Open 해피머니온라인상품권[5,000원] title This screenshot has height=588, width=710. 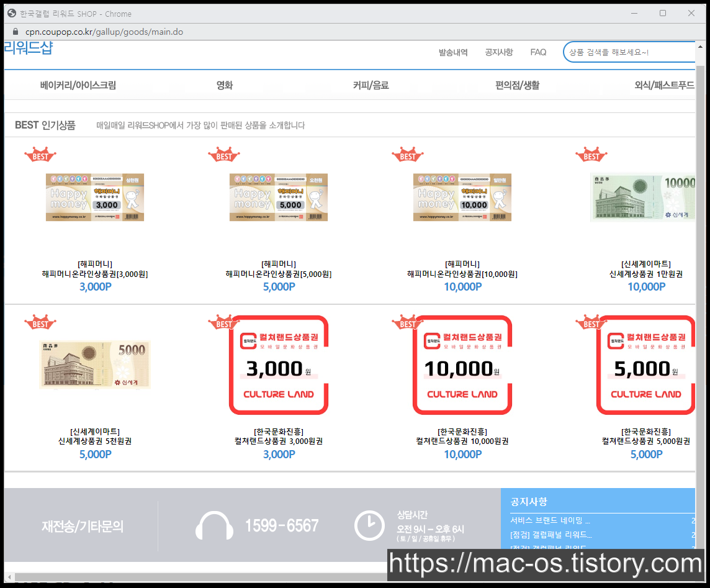279,274
